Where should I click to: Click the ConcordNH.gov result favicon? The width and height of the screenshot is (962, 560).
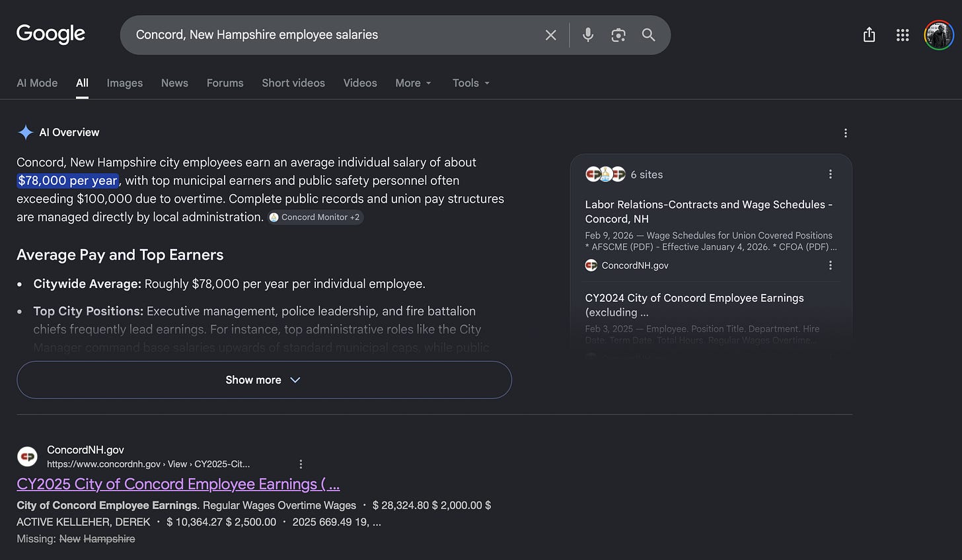tap(27, 456)
